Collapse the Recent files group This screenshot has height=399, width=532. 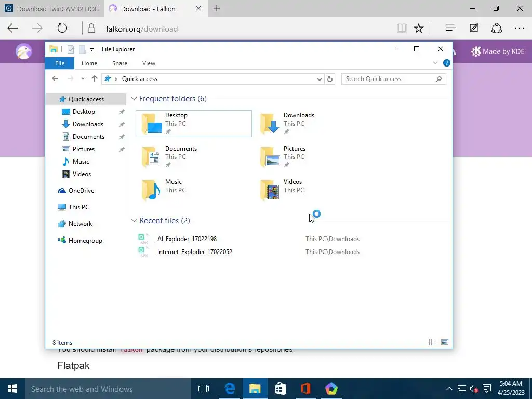pos(134,221)
